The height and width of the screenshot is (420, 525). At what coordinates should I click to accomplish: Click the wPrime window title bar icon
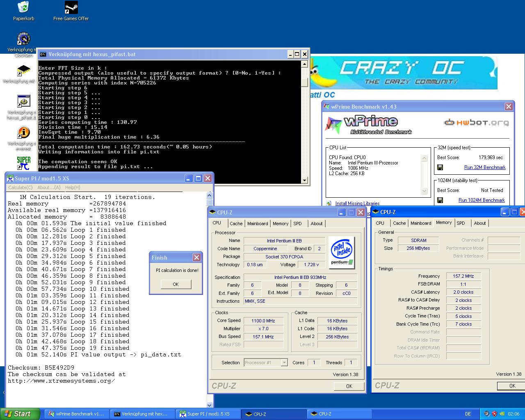tap(326, 107)
